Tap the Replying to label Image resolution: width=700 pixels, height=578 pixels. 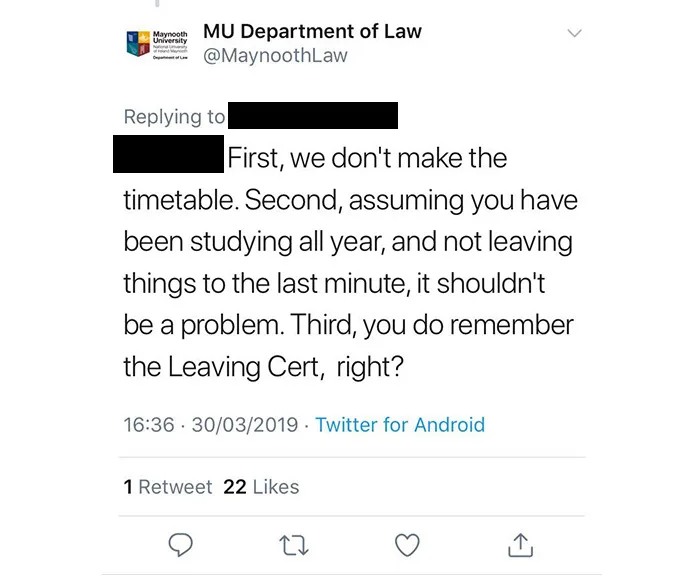[174, 117]
